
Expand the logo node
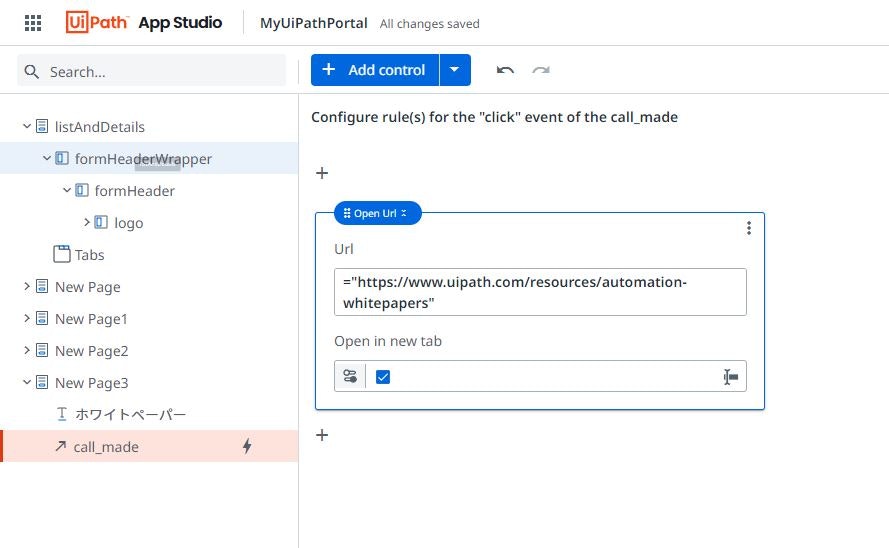pos(87,222)
